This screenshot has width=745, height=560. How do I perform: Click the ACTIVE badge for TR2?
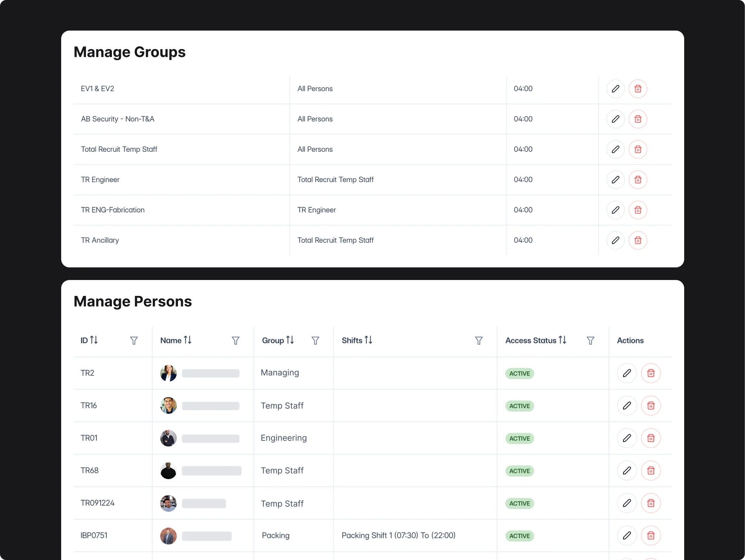pos(519,373)
